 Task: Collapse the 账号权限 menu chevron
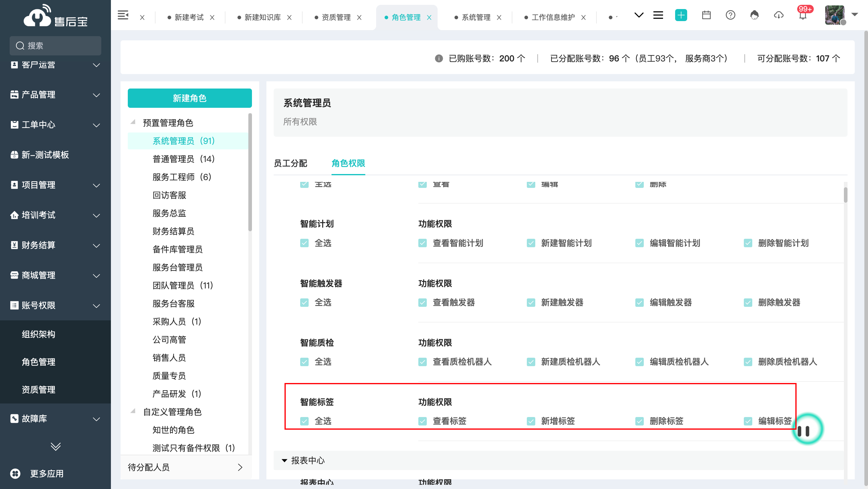[x=96, y=306]
